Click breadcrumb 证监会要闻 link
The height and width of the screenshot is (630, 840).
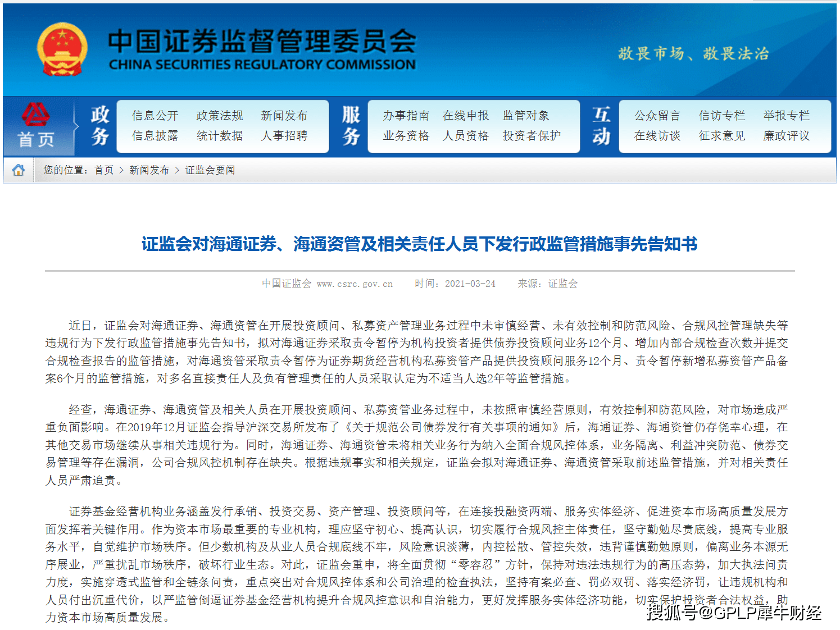point(210,170)
